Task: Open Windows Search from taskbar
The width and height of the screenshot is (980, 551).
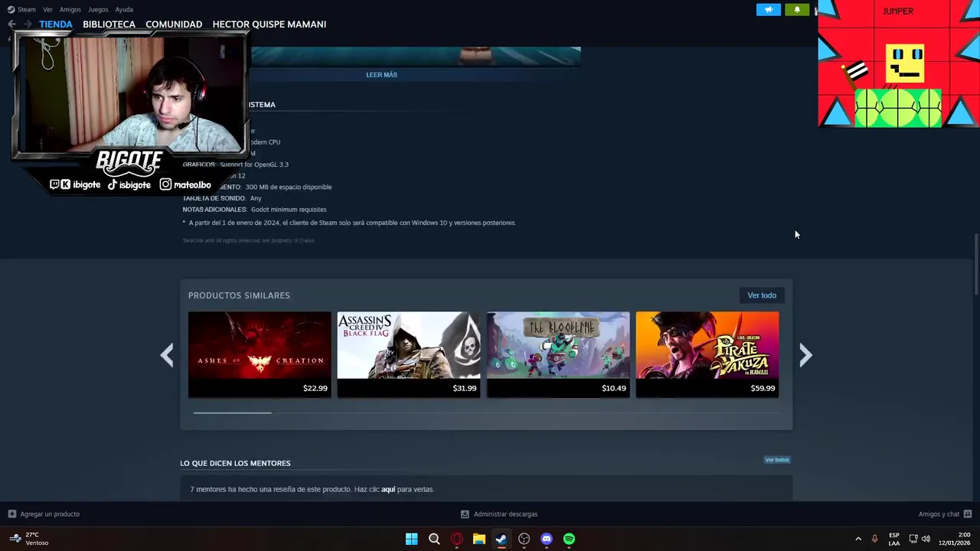Action: tap(434, 539)
